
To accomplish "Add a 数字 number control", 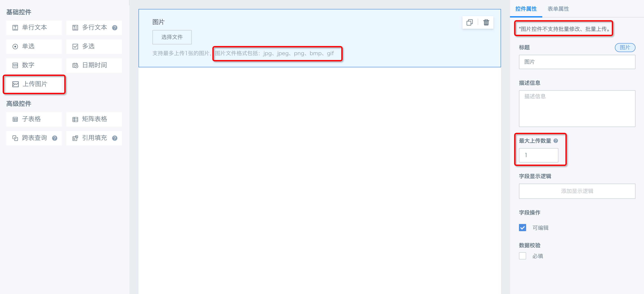I will point(34,65).
